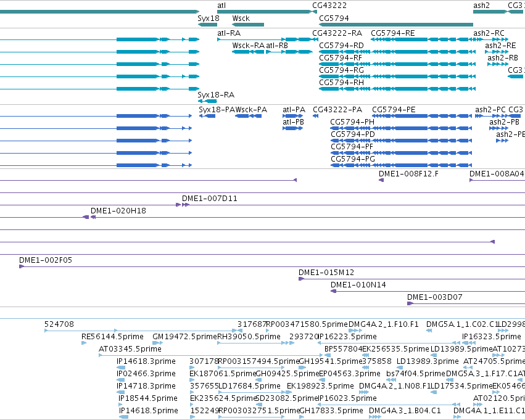Select clone DME1-008F12.F
The height and width of the screenshot is (420, 525).
(408, 174)
